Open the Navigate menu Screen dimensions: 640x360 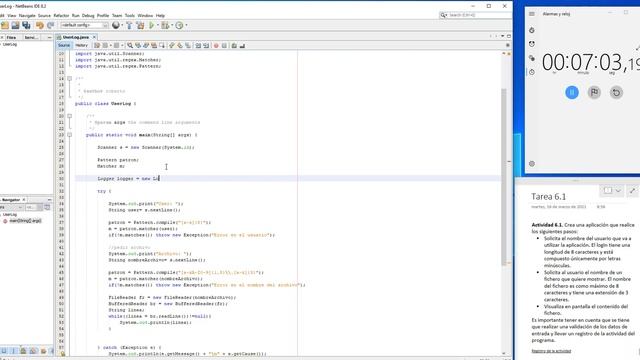(27, 16)
